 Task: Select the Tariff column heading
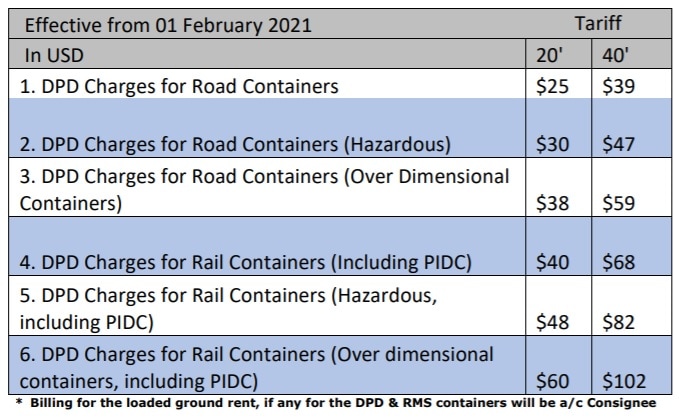(599, 20)
